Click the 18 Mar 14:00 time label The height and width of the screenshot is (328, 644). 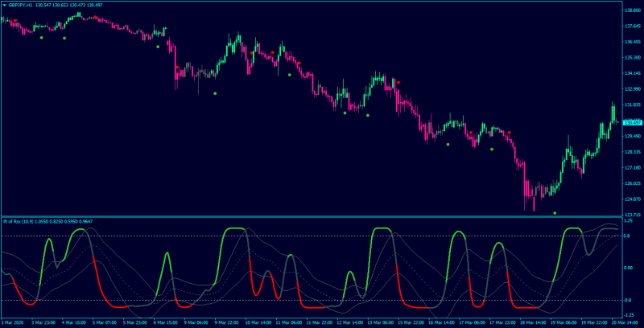coord(534,323)
